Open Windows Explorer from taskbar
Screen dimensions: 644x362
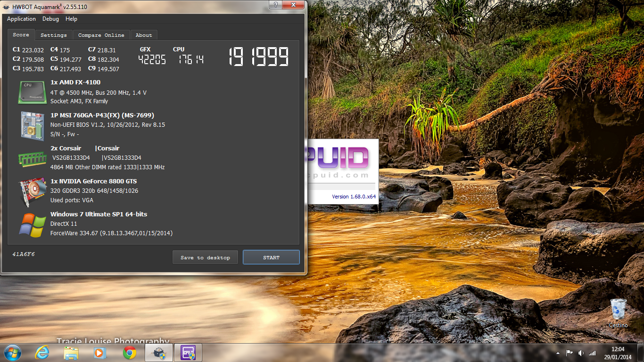click(x=71, y=353)
